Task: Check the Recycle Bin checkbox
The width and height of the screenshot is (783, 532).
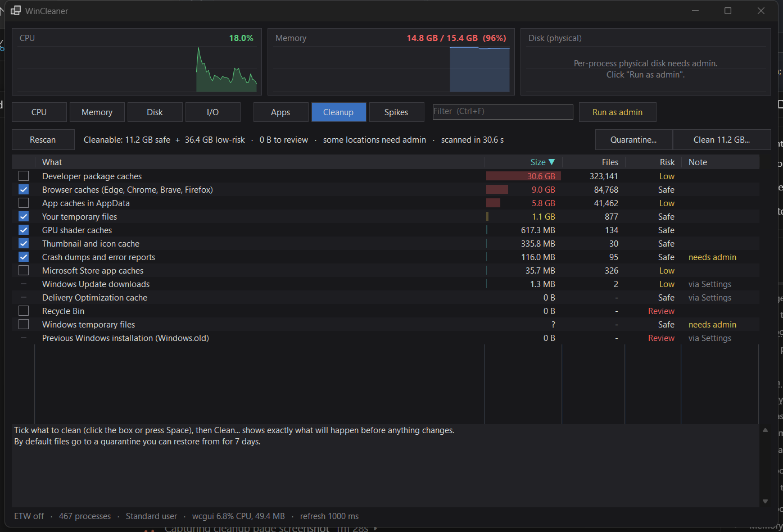Action: coord(24,311)
